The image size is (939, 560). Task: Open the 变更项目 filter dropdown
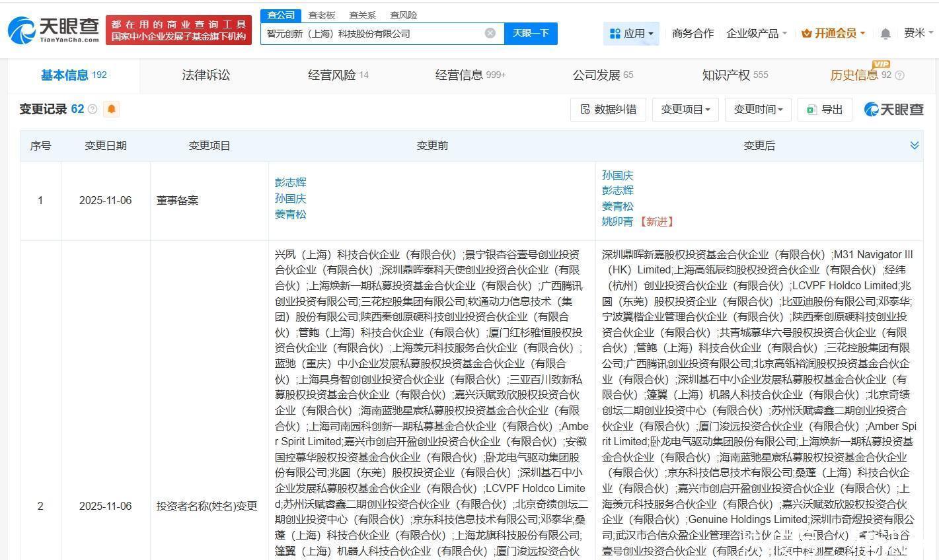[685, 110]
